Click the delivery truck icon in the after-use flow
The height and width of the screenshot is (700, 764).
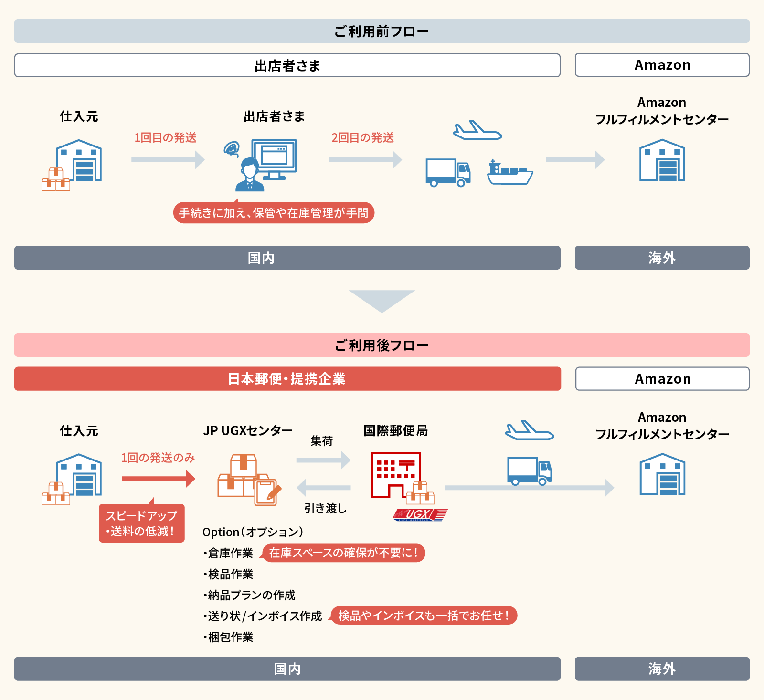point(530,471)
